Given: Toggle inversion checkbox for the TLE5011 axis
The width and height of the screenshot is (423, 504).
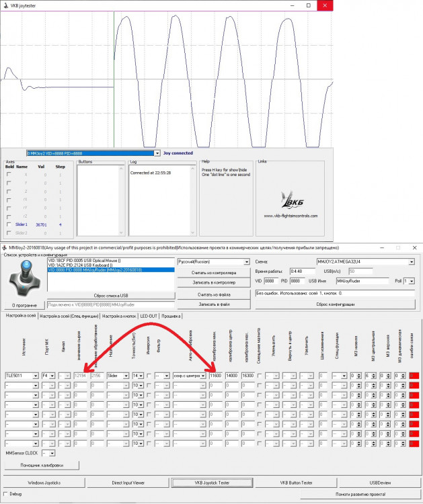Looking at the screenshot, I should tap(149, 376).
